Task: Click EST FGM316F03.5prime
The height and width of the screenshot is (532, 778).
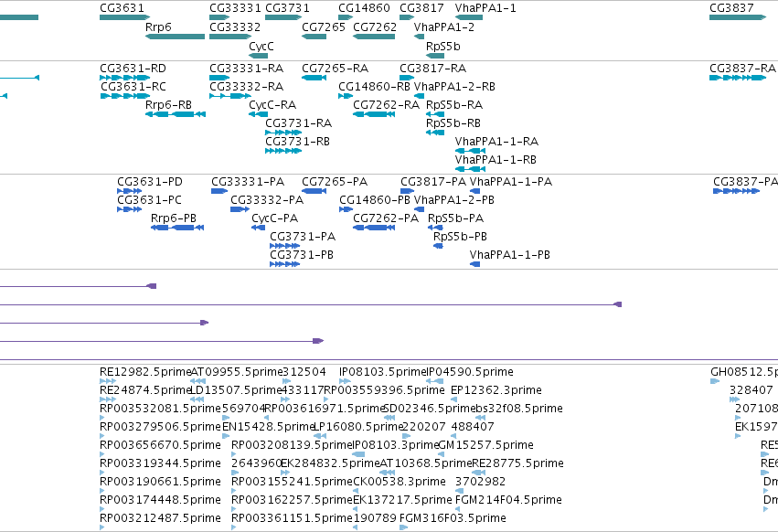Action: coord(453,518)
